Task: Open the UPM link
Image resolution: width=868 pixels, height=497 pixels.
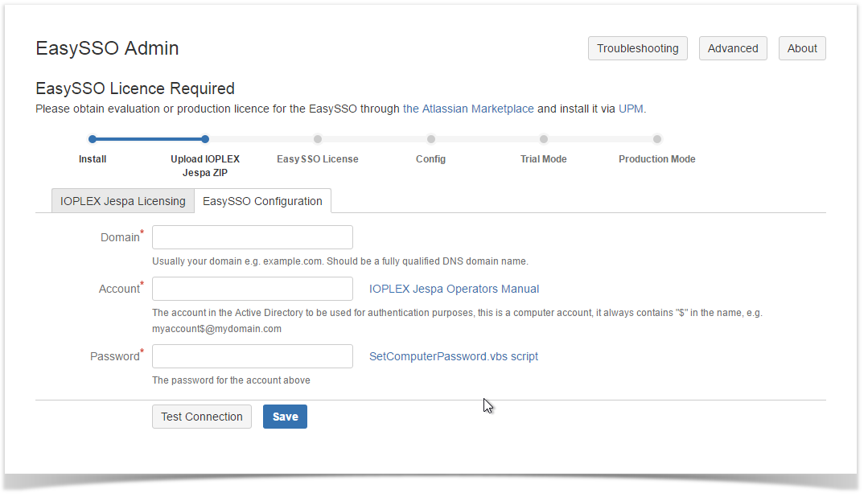Action: (631, 109)
